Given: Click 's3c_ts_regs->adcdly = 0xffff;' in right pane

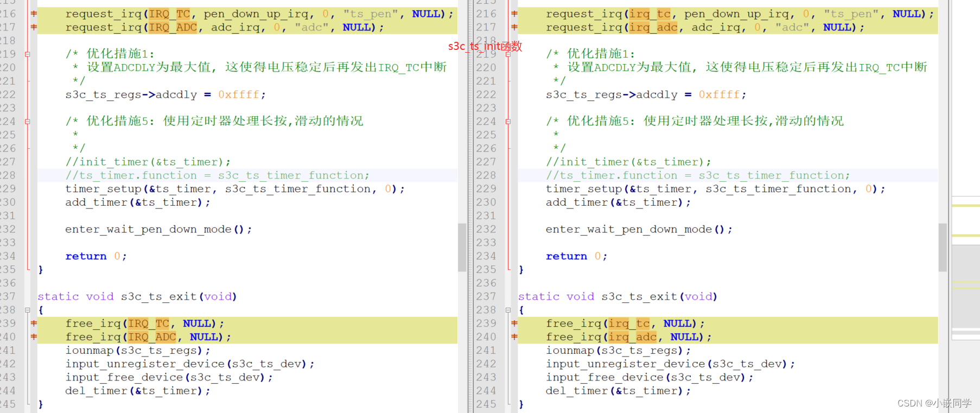Looking at the screenshot, I should click(x=646, y=94).
